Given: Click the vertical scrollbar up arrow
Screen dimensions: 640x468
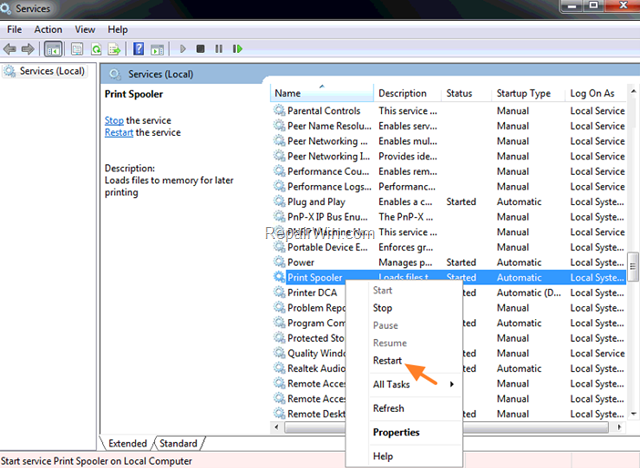Looking at the screenshot, I should [x=633, y=91].
